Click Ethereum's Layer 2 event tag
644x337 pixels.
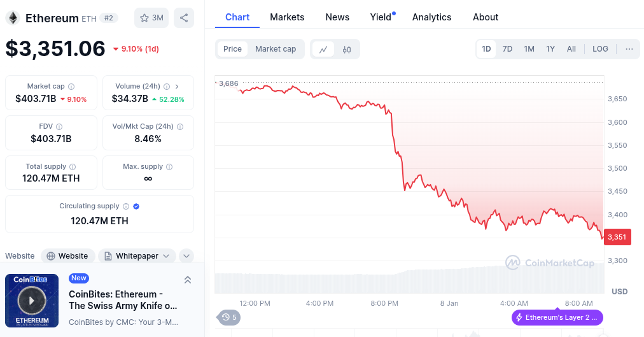pyautogui.click(x=557, y=317)
